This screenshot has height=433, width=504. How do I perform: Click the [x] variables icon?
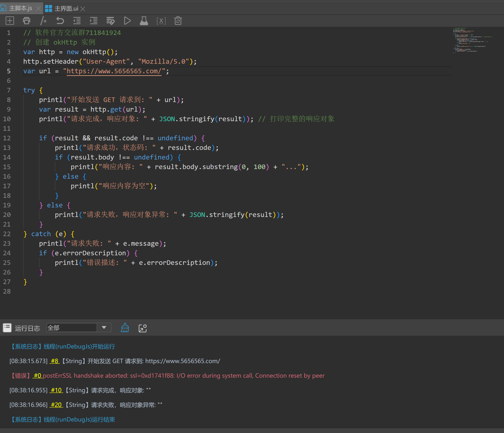point(161,21)
